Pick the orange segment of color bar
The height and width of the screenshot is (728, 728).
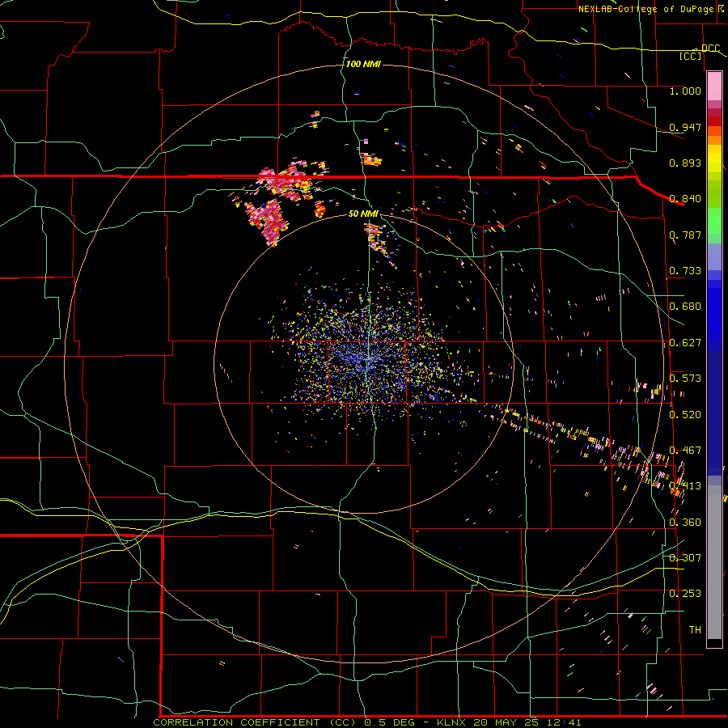click(714, 140)
